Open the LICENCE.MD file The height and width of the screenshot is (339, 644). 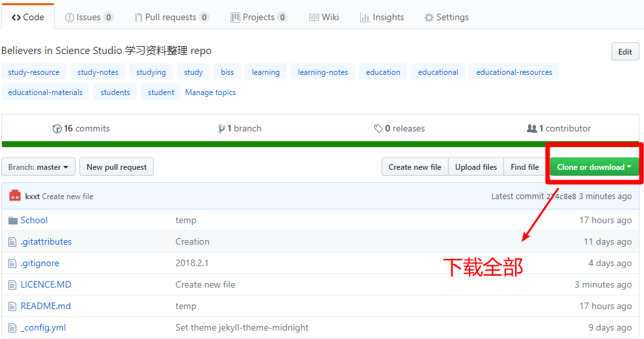tap(46, 284)
